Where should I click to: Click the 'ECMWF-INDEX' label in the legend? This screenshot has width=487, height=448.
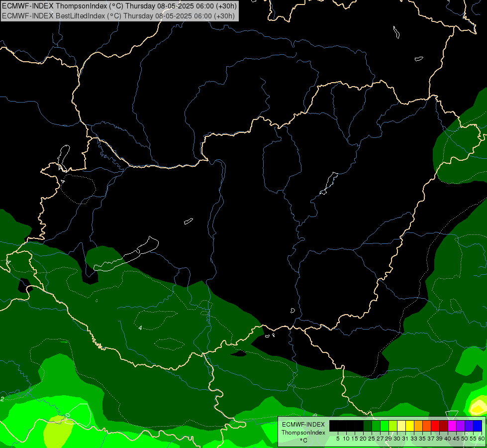[x=303, y=425]
